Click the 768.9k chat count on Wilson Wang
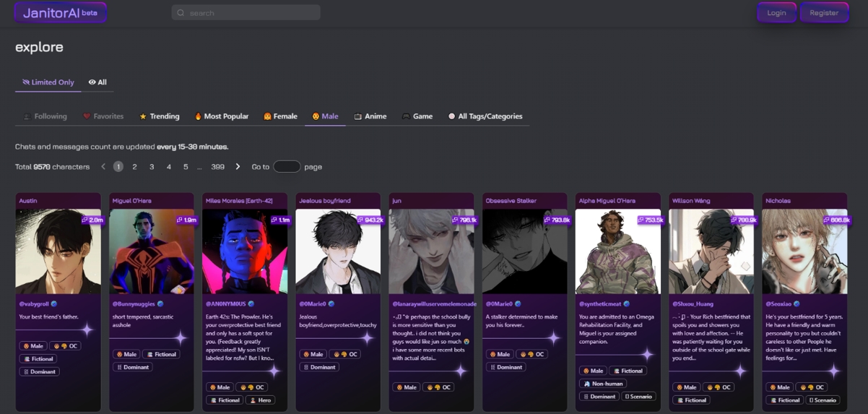The image size is (868, 414). (744, 220)
